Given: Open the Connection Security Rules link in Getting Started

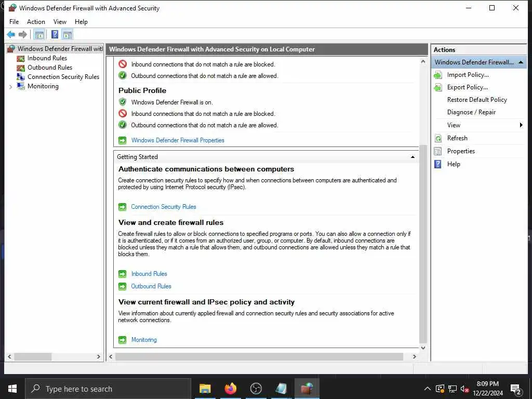Looking at the screenshot, I should tap(164, 207).
